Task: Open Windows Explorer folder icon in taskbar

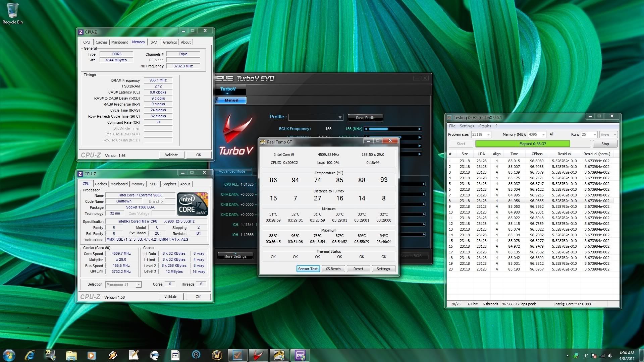Action: tap(71, 355)
